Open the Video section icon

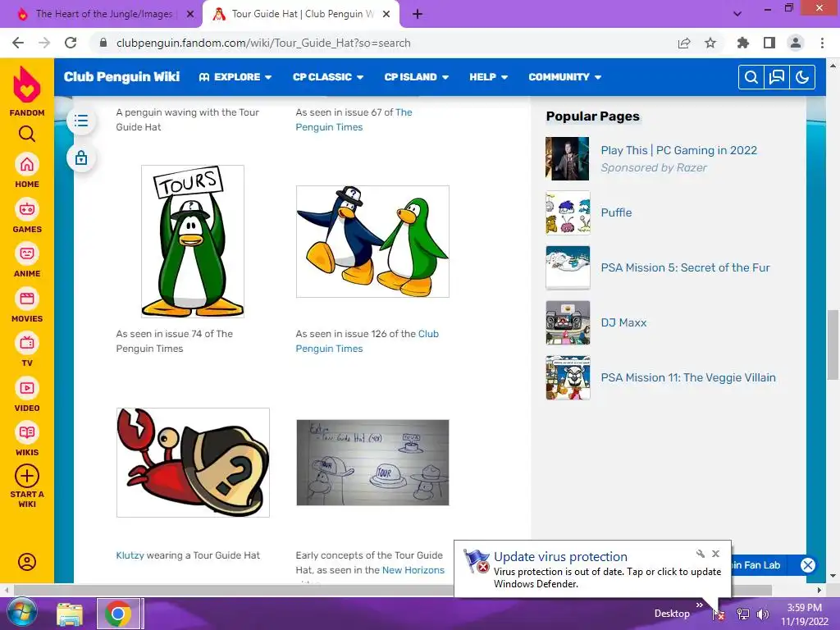pyautogui.click(x=27, y=388)
